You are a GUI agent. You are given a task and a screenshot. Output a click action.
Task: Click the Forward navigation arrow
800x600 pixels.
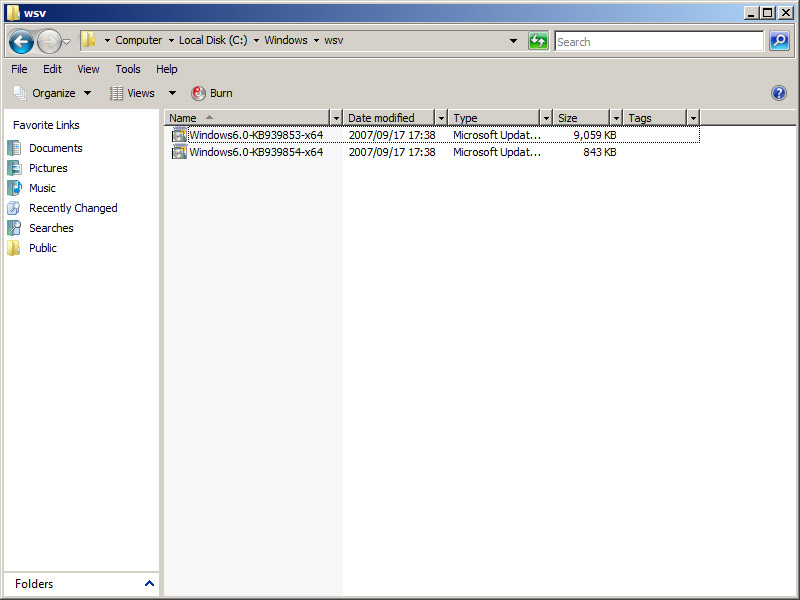point(49,41)
